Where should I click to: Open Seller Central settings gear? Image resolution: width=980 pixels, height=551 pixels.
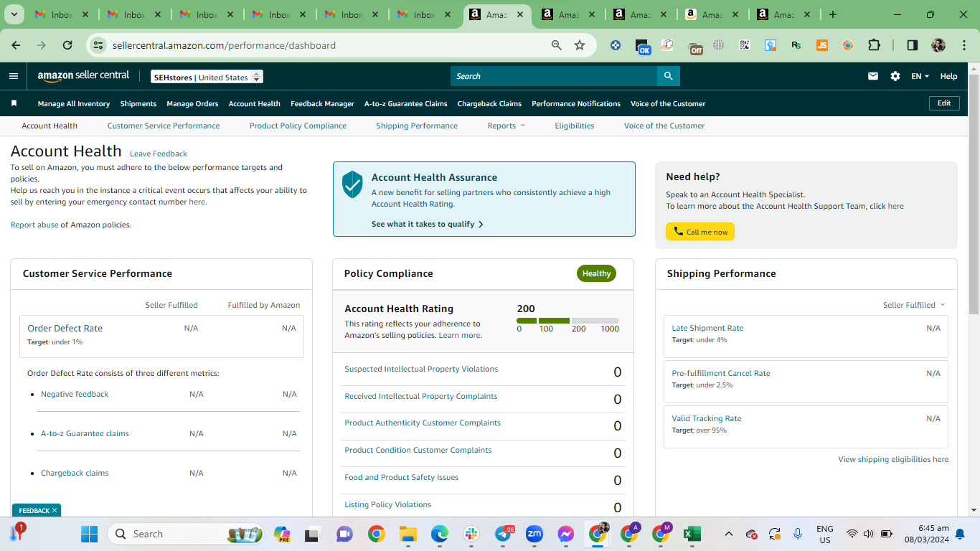pyautogui.click(x=895, y=76)
